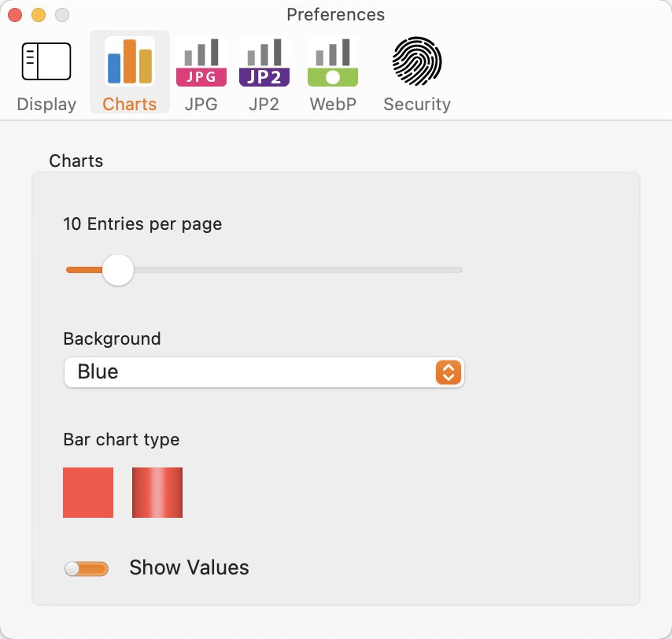
Task: Open the Background dropdown showing Blue
Action: click(x=264, y=372)
